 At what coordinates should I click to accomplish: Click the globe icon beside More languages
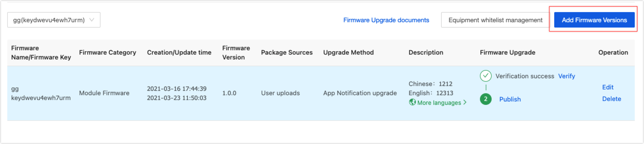(412, 102)
